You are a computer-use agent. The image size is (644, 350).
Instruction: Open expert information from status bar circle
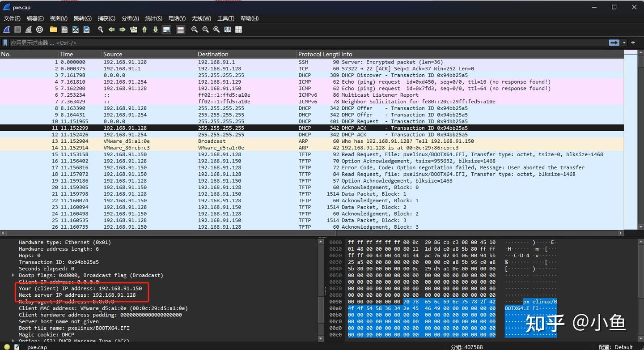coord(7,347)
